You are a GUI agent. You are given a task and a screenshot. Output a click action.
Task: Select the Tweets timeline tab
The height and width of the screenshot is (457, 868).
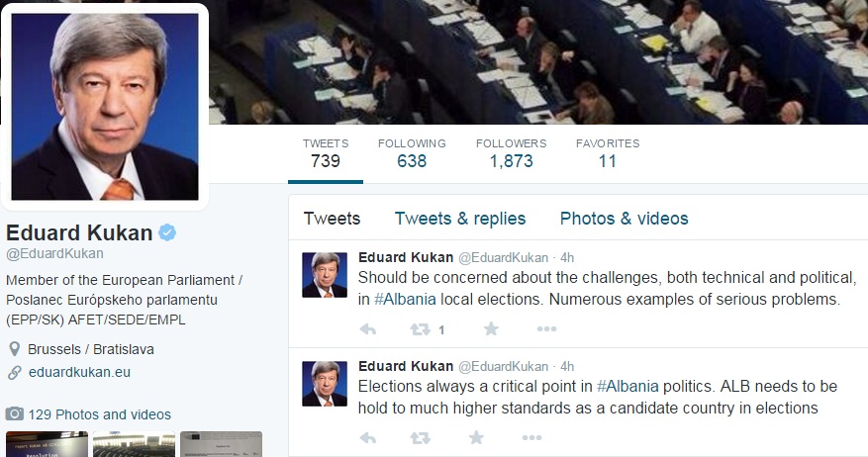point(332,219)
